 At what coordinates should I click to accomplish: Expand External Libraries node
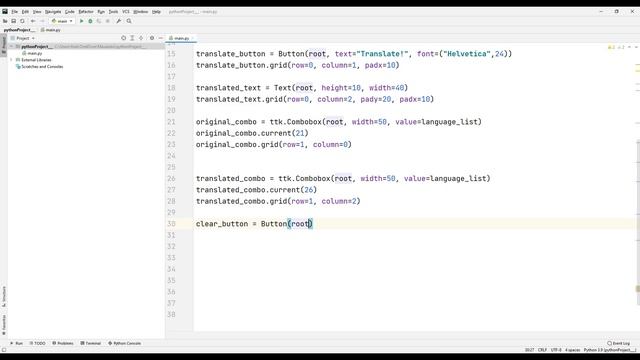[x=11, y=60]
